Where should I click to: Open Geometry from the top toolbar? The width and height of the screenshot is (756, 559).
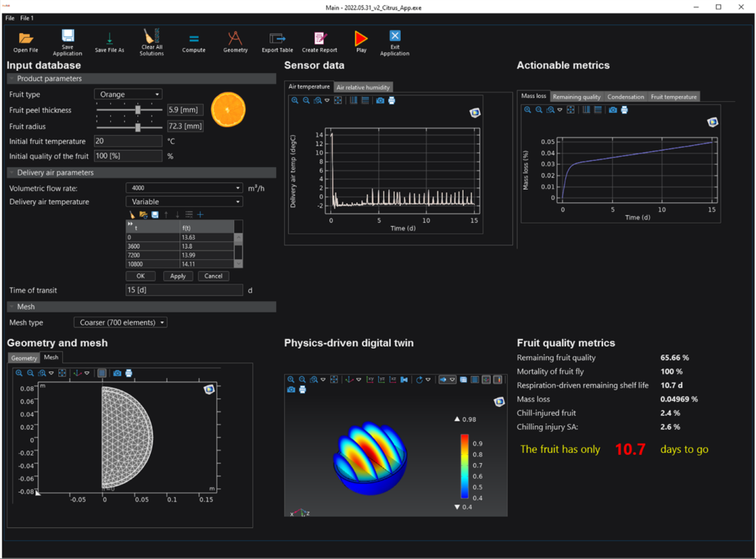236,39
